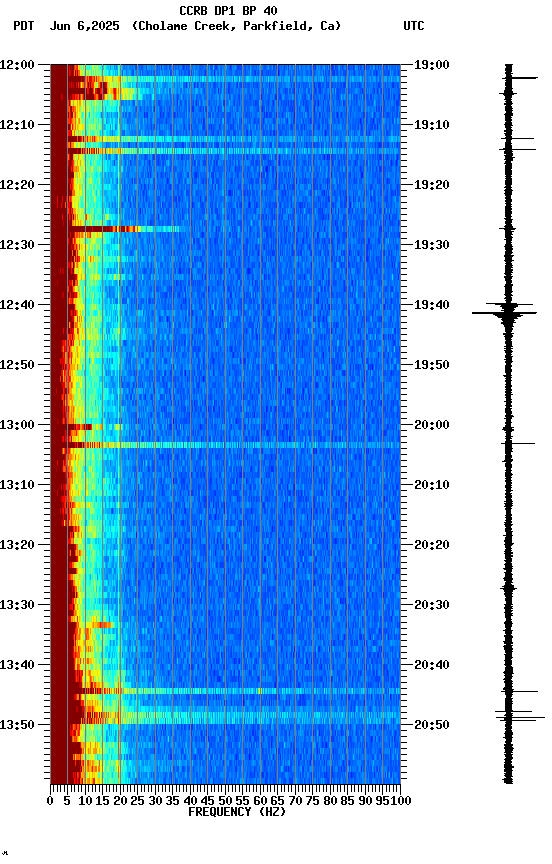Viewport: 552px width, 864px height.
Task: Click the 19:40 UTC time label
Action: [432, 305]
